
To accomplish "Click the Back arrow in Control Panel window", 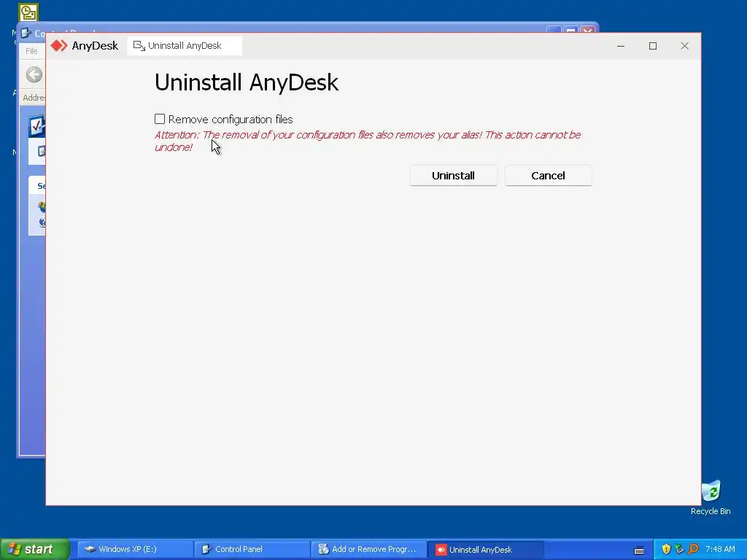I will tap(34, 75).
